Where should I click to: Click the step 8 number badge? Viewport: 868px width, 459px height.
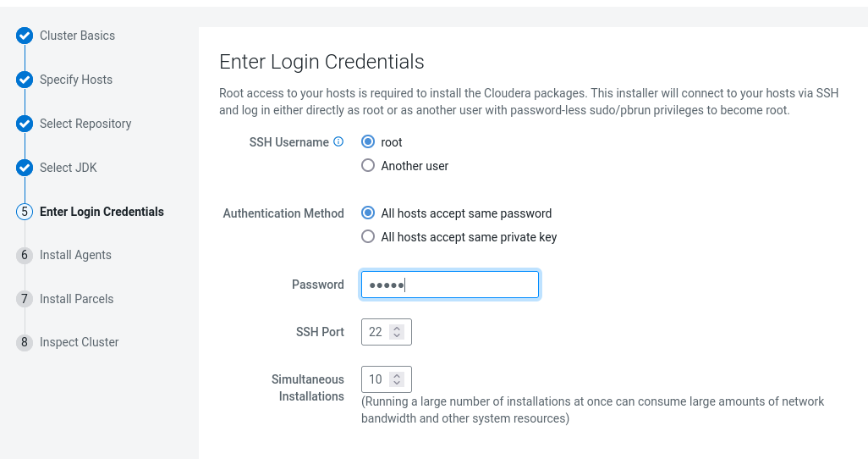pyautogui.click(x=25, y=342)
